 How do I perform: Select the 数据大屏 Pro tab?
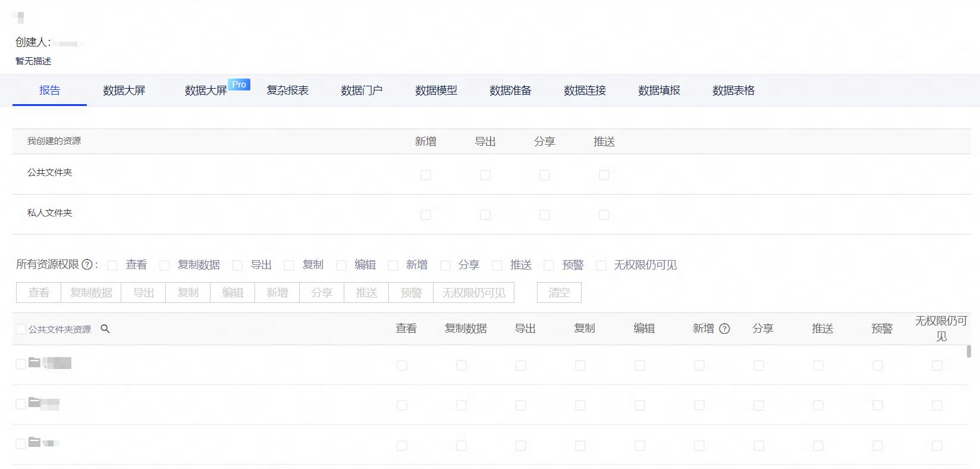click(x=206, y=90)
